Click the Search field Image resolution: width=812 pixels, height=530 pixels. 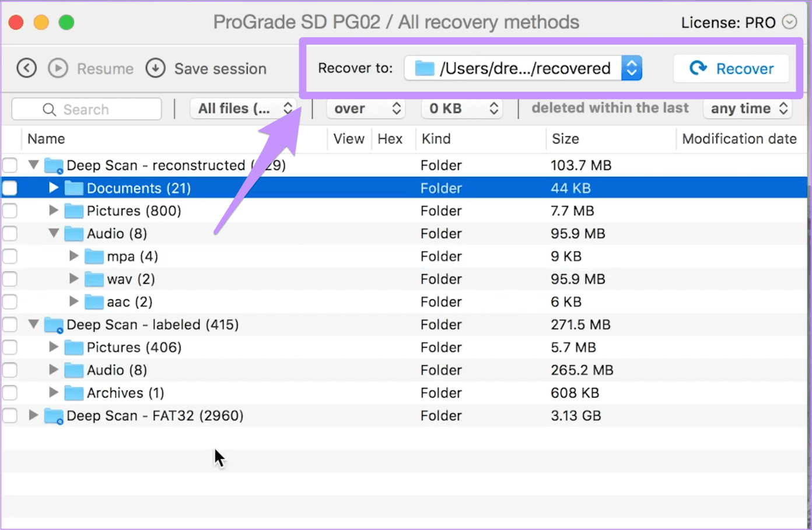pyautogui.click(x=86, y=109)
